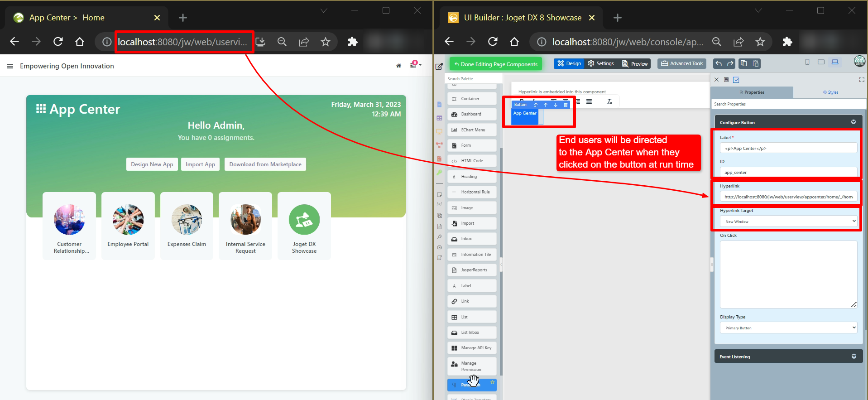The height and width of the screenshot is (400, 868).
Task: Switch to mobile phone view preview
Action: point(807,62)
